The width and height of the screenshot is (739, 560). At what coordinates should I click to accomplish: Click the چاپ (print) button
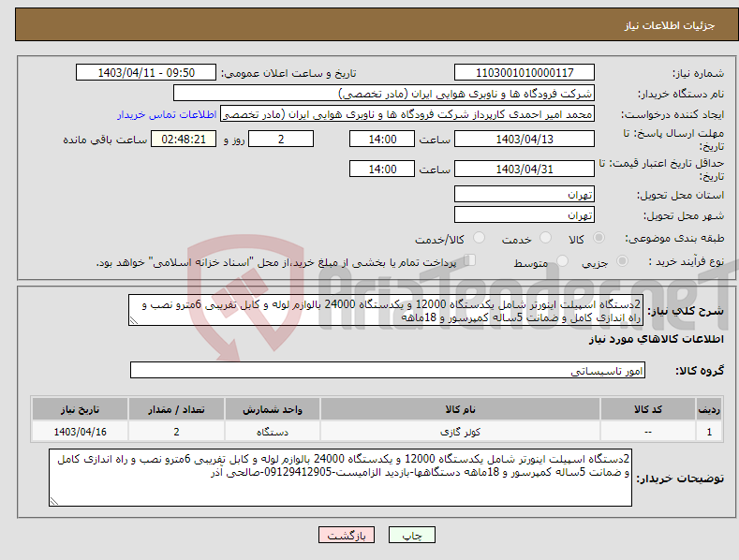click(411, 535)
